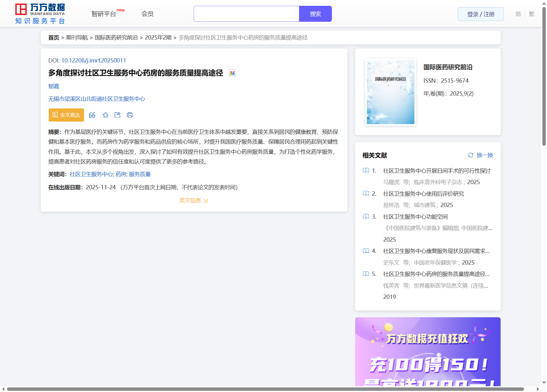Expand the 英文信息 section

click(194, 201)
